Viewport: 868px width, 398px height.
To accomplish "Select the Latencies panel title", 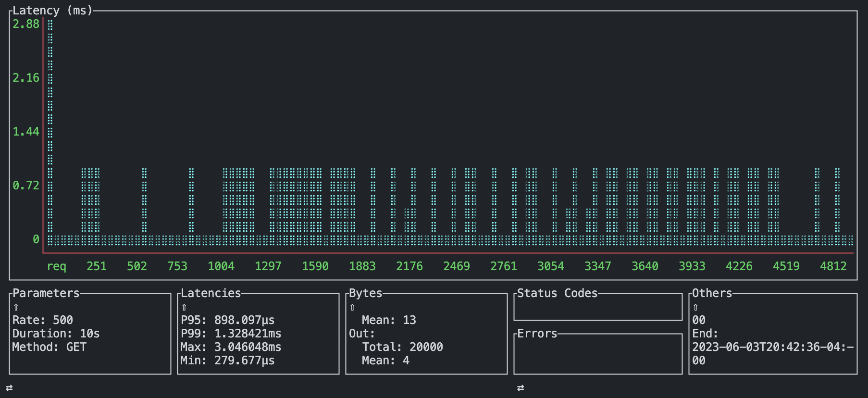I will (211, 293).
